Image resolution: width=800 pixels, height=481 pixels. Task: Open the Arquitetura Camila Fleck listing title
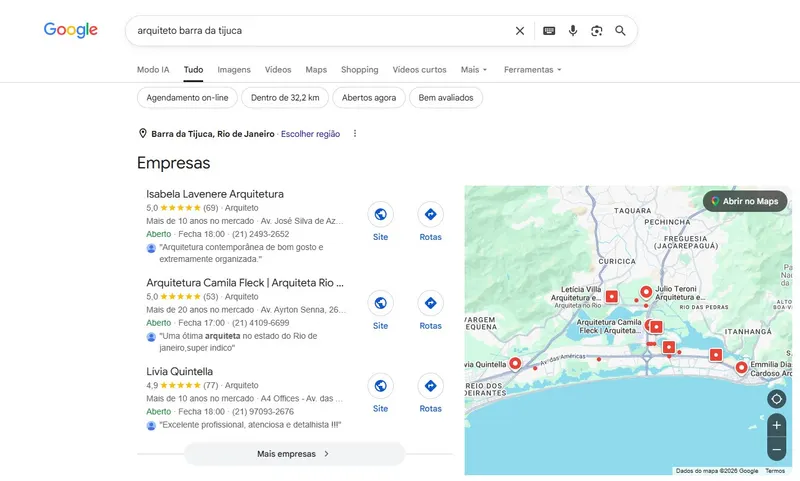pyautogui.click(x=245, y=283)
